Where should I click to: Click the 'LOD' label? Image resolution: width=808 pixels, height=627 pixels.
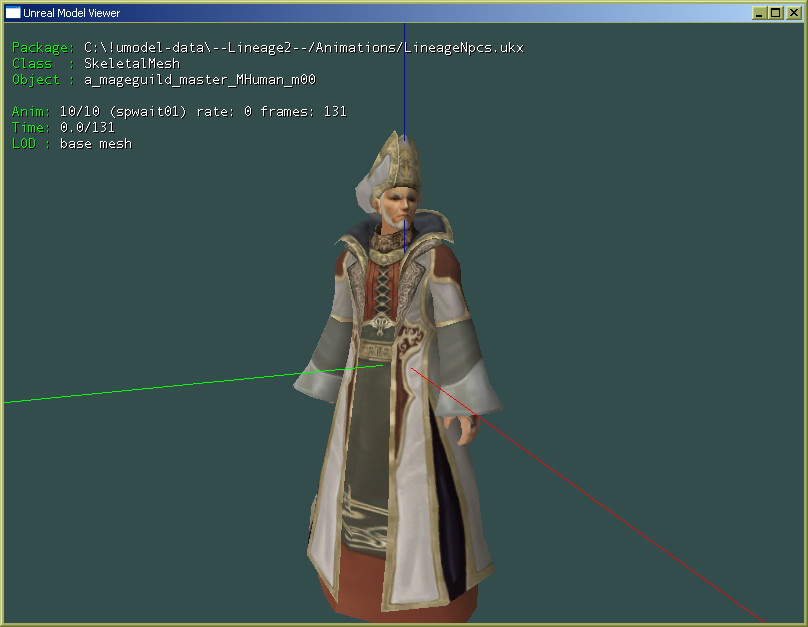[24, 144]
